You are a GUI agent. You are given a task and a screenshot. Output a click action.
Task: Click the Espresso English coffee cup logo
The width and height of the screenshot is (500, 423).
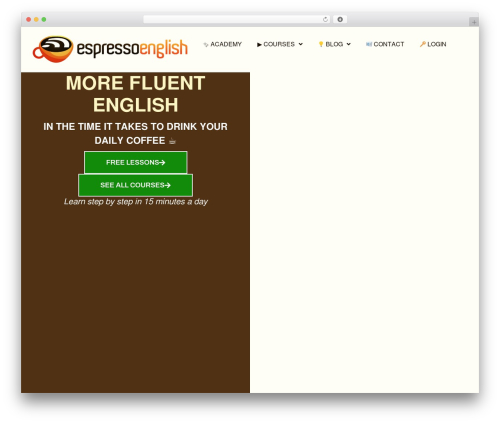click(x=53, y=49)
